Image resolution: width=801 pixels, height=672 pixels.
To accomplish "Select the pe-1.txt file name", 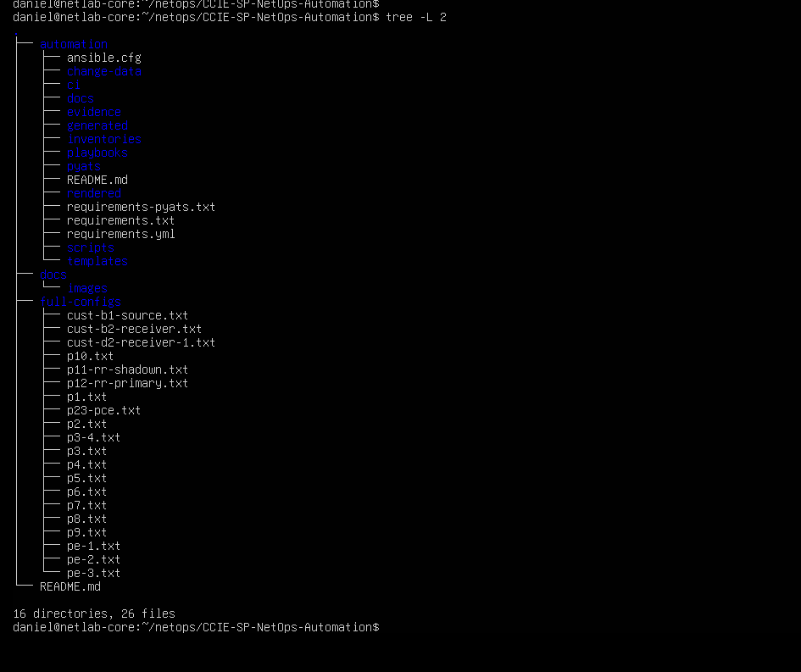I will coord(93,546).
